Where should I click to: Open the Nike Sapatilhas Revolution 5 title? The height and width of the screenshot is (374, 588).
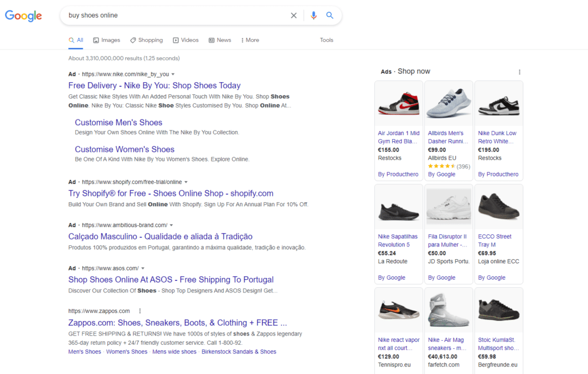(397, 241)
